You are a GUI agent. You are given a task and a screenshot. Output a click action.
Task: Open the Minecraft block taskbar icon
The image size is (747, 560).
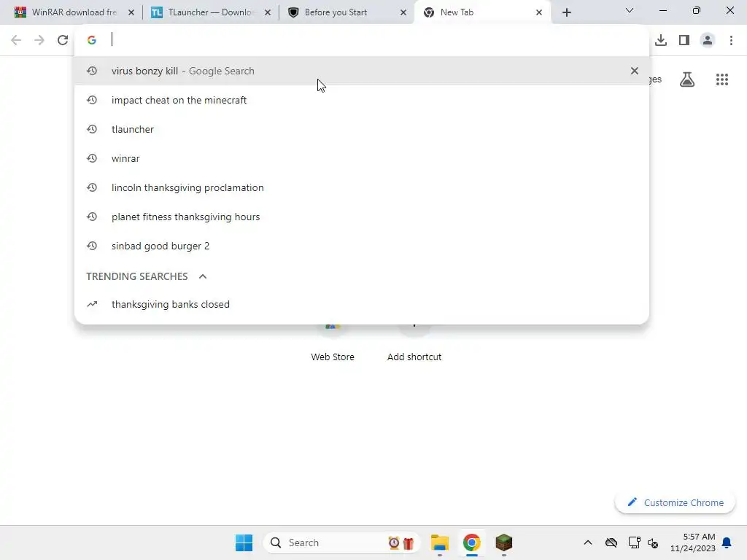tap(503, 542)
